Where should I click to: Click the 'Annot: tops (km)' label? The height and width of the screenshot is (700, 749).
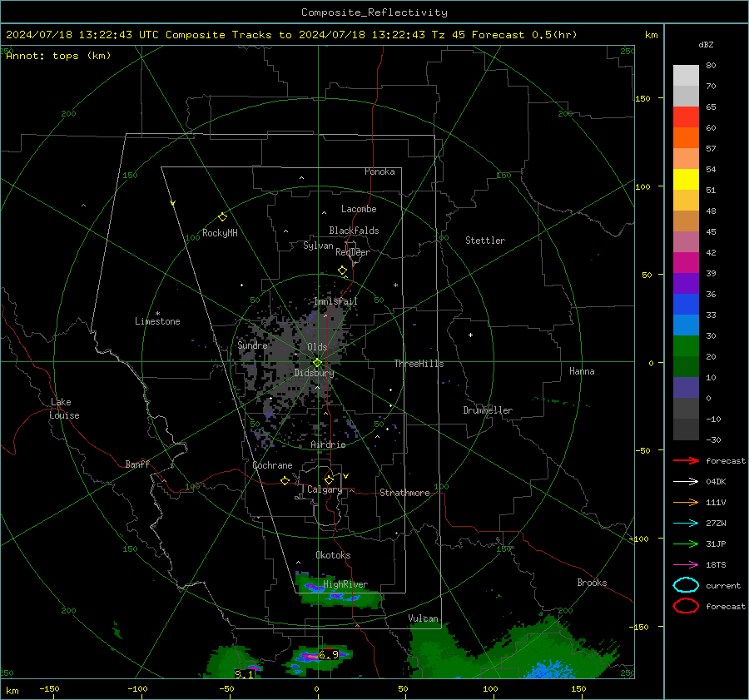click(x=58, y=56)
